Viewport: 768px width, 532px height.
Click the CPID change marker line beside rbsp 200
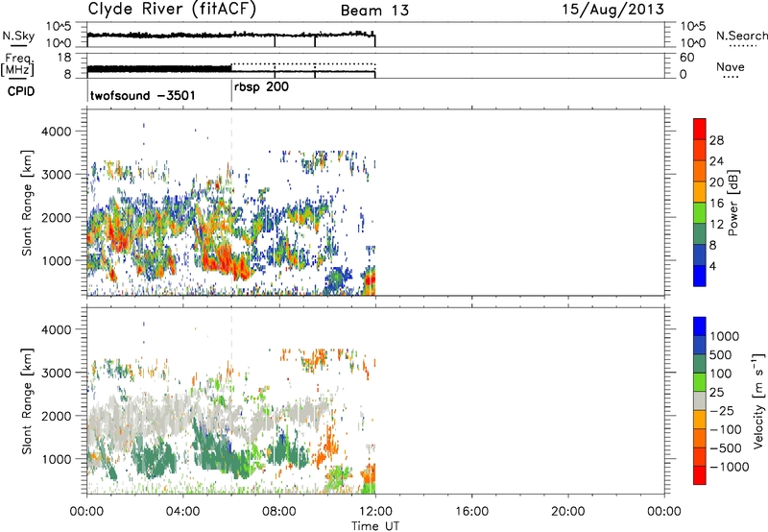[x=231, y=90]
